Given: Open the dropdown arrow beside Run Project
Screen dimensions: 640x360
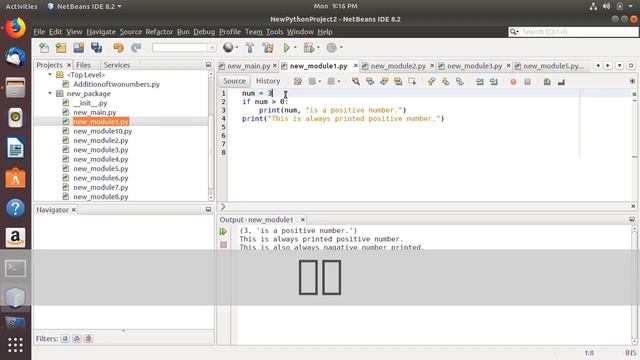Looking at the screenshot, I should coord(295,48).
